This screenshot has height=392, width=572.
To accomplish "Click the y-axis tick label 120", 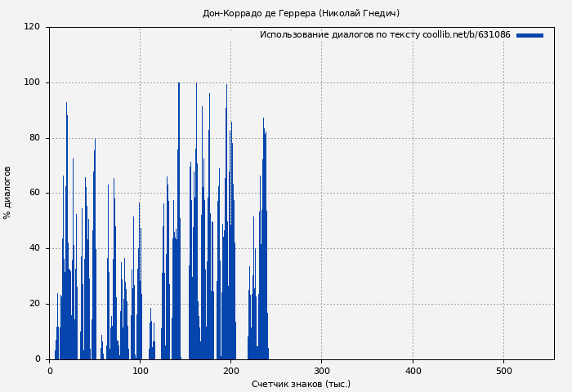I will click(x=32, y=27).
